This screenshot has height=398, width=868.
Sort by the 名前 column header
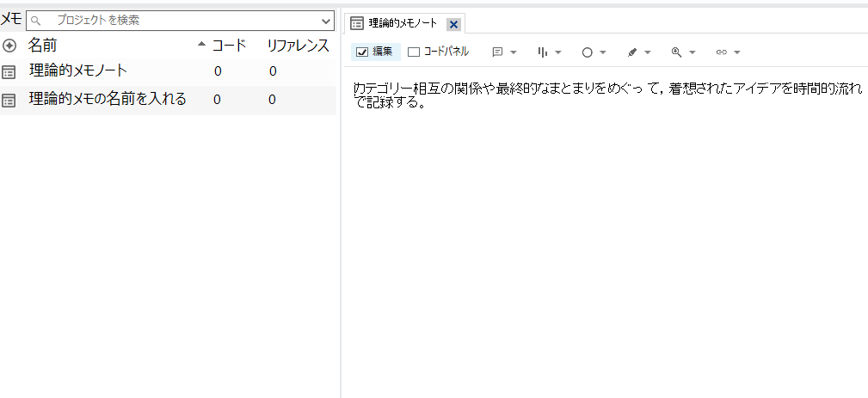click(43, 46)
